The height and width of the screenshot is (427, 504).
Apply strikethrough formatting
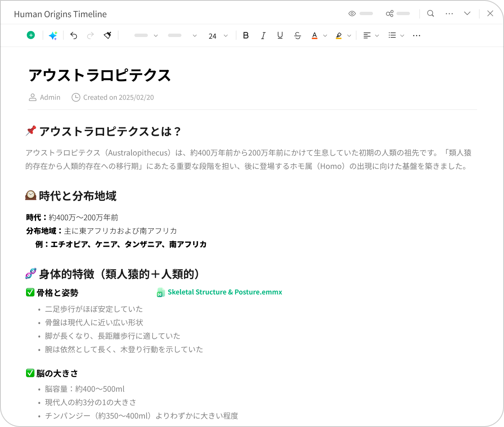point(297,36)
